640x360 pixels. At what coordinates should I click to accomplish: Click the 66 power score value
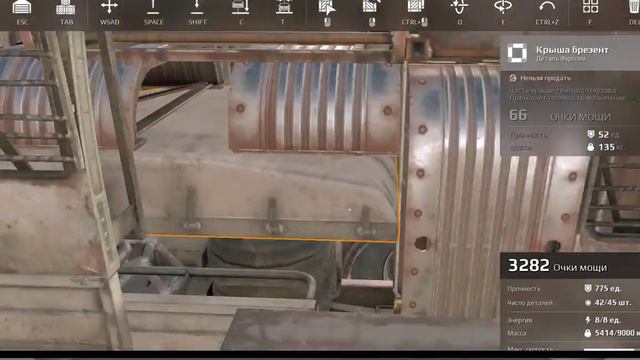[518, 116]
